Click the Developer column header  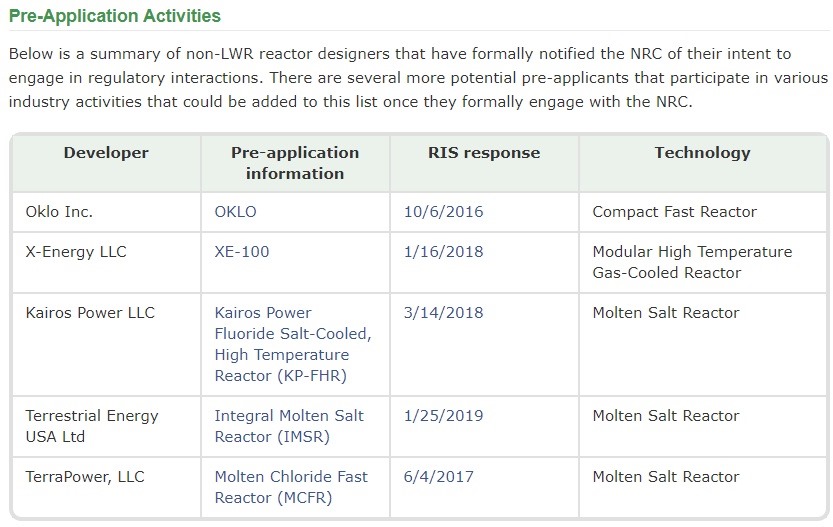tap(106, 152)
